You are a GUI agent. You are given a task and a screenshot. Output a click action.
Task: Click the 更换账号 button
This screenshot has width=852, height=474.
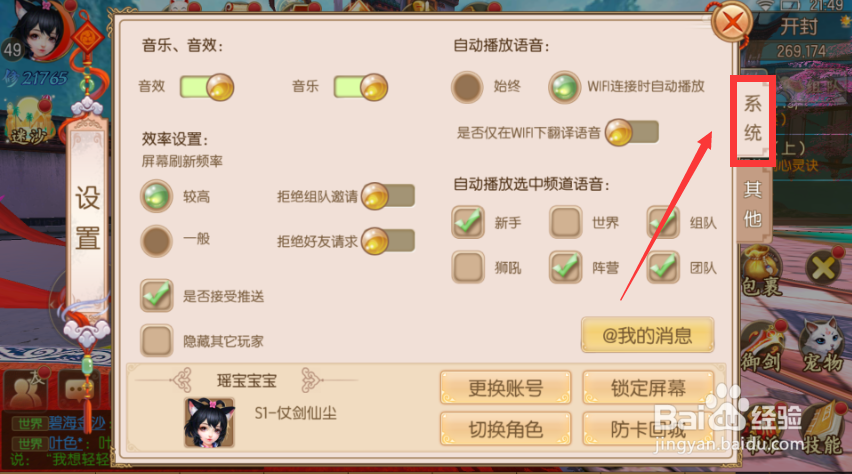(x=505, y=388)
